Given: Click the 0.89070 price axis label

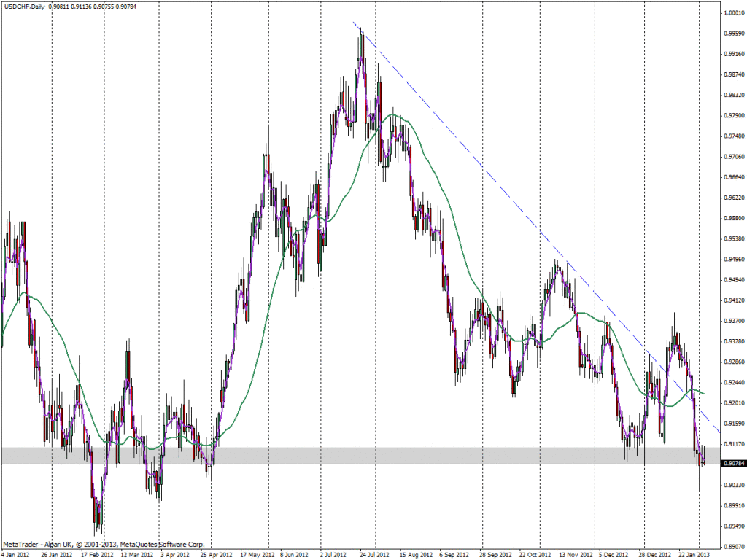Looking at the screenshot, I should tap(733, 546).
